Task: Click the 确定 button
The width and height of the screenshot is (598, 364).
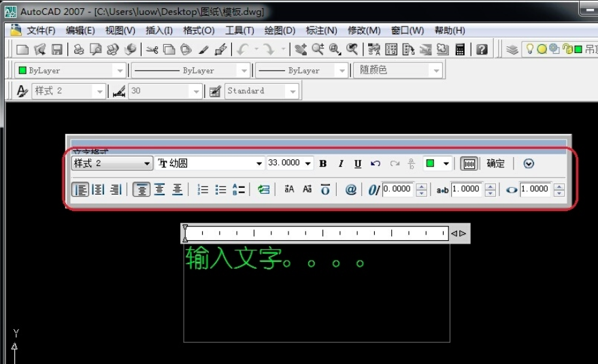Action: tap(495, 164)
